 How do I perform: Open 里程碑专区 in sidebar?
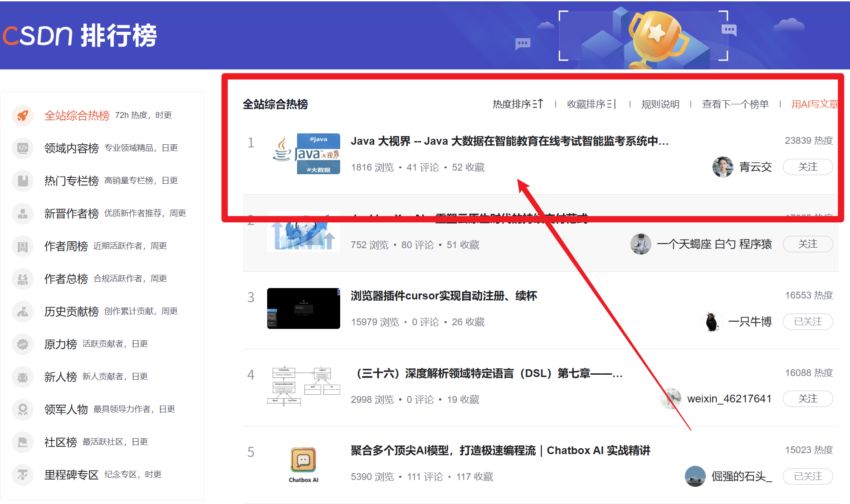[x=72, y=475]
